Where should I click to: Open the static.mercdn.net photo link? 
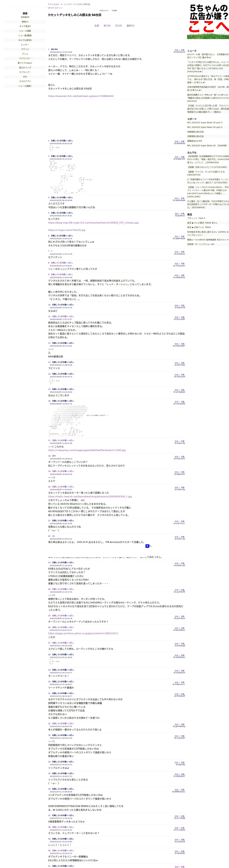click(x=90, y=496)
